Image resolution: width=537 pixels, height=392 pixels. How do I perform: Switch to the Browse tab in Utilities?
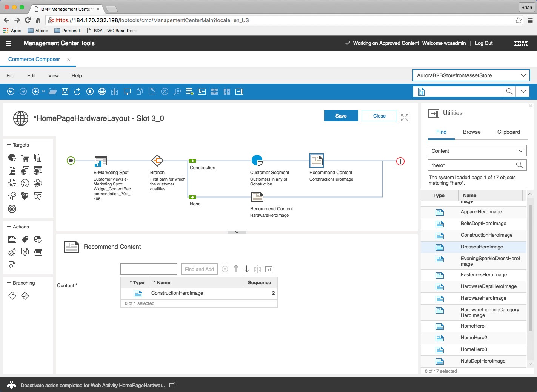[472, 132]
